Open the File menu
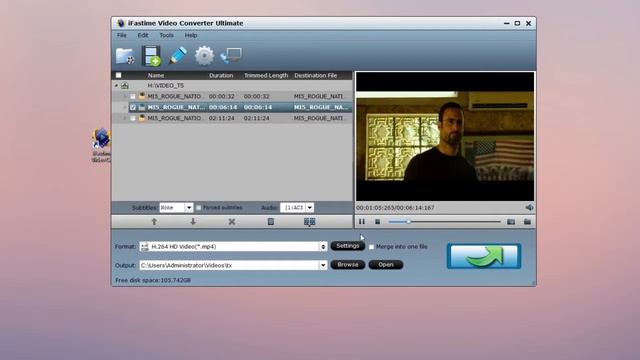Screen dimensions: 640x360 (122, 36)
